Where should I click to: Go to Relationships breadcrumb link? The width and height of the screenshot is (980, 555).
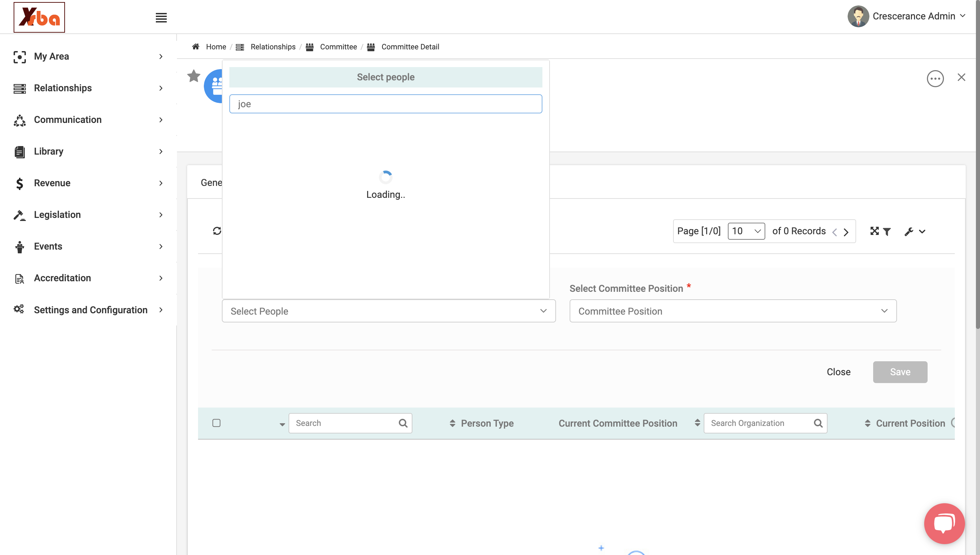(x=273, y=47)
